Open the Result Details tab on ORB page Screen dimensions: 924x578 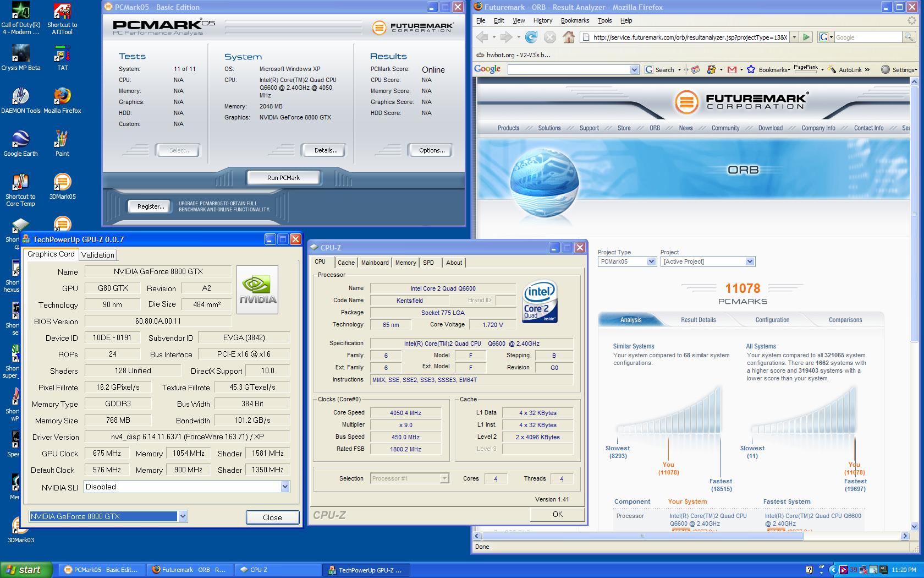[x=698, y=320]
